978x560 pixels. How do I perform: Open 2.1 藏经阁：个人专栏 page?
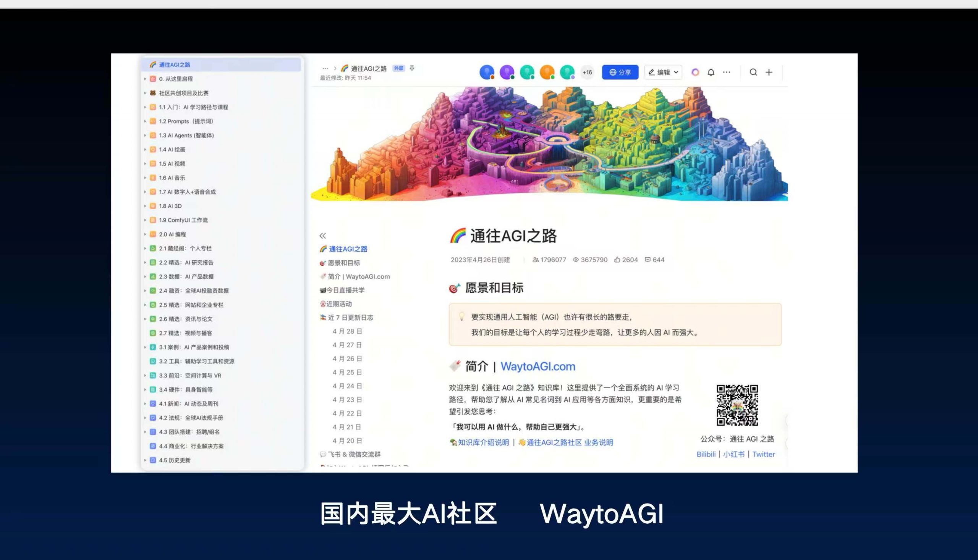coord(185,249)
